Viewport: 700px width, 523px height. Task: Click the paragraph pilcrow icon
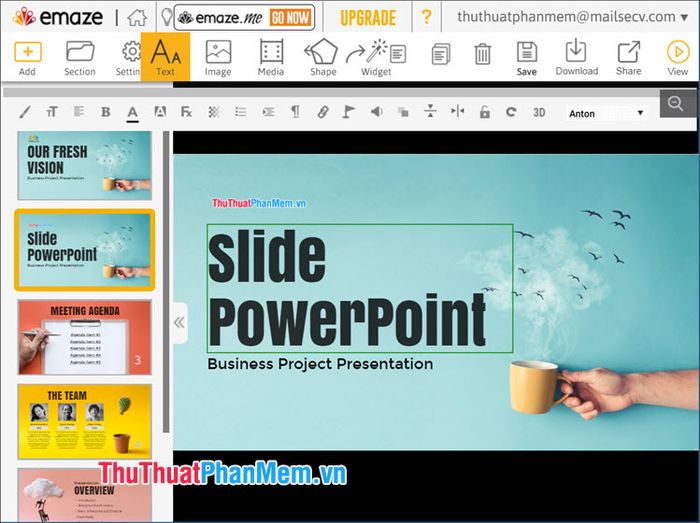[x=295, y=112]
